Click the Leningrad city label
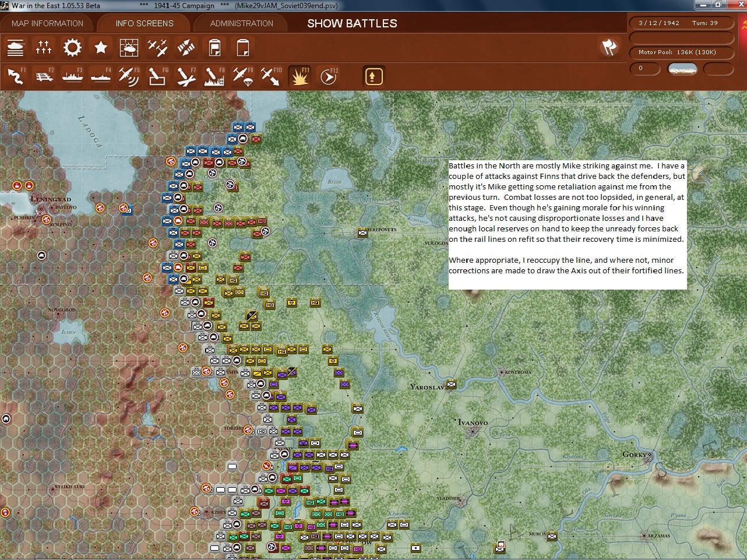 point(51,199)
